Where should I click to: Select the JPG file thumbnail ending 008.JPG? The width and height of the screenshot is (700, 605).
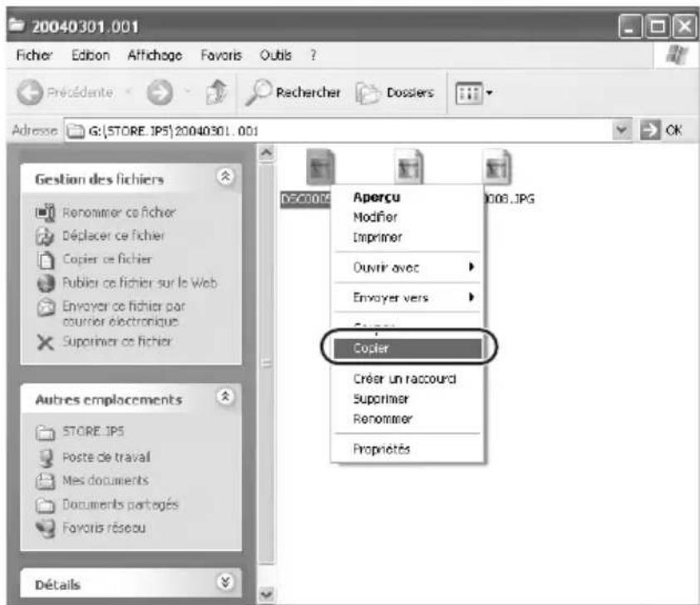[497, 167]
